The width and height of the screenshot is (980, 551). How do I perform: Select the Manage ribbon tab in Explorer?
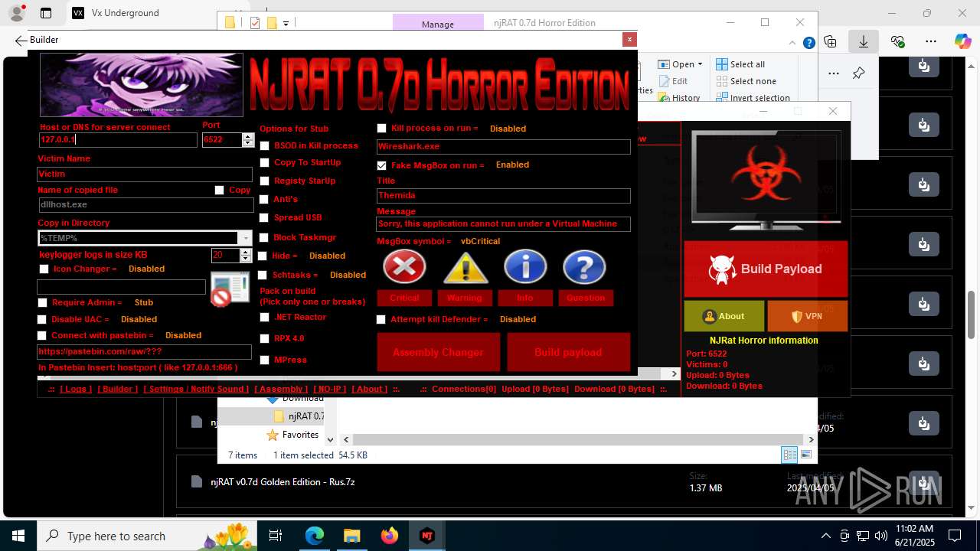437,24
